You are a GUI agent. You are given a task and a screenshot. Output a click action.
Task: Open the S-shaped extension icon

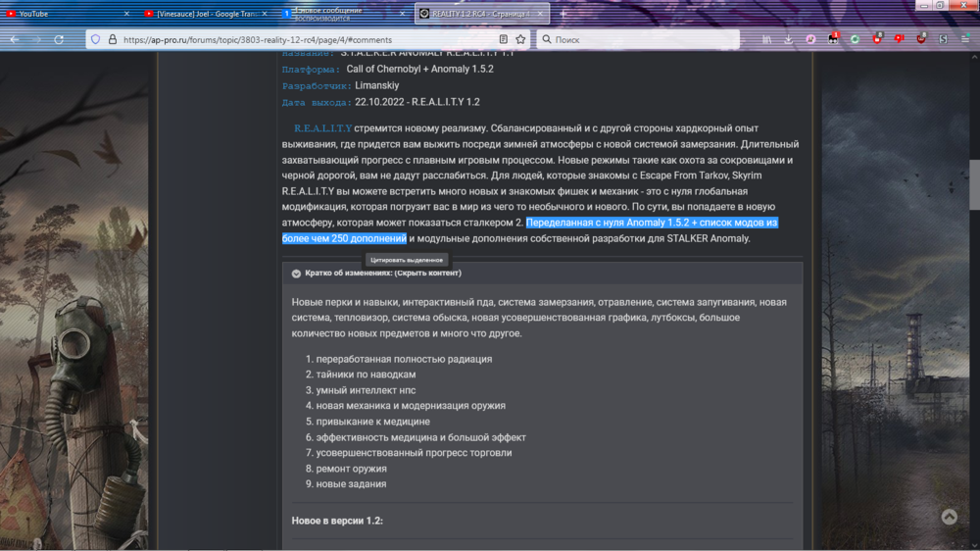(943, 39)
